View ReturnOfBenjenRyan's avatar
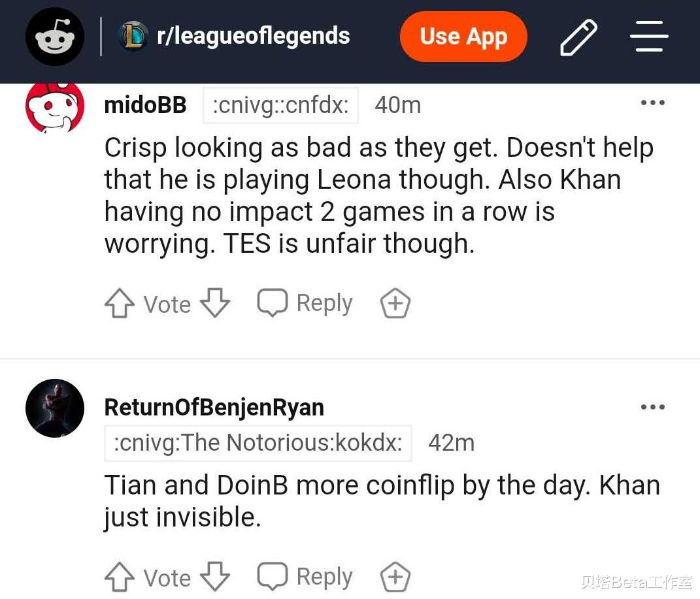The width and height of the screenshot is (700, 599). [54, 408]
